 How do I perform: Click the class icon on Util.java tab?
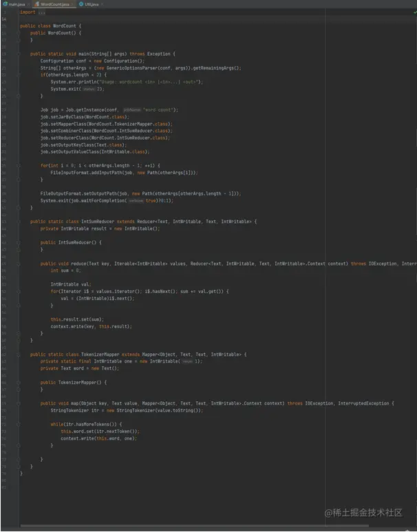[81, 4]
